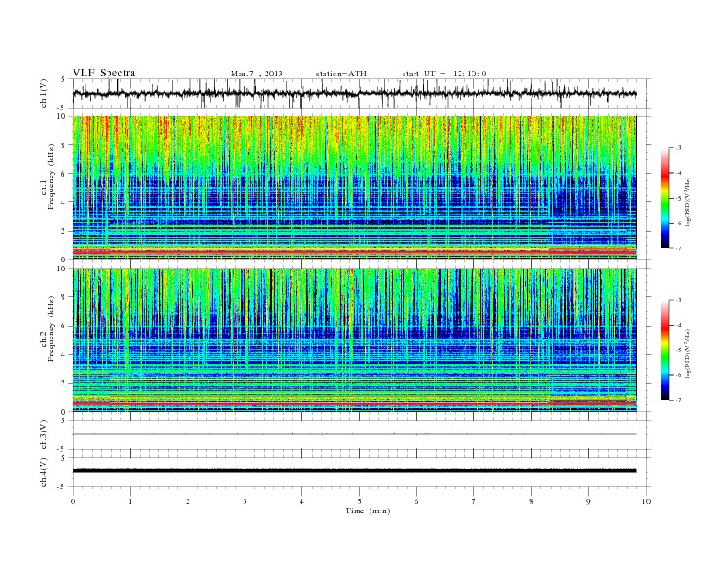Image resolution: width=728 pixels, height=563 pixels.
Task: Click the "2" kHz tick on ch.2 spectrogram
Action: [x=64, y=384]
